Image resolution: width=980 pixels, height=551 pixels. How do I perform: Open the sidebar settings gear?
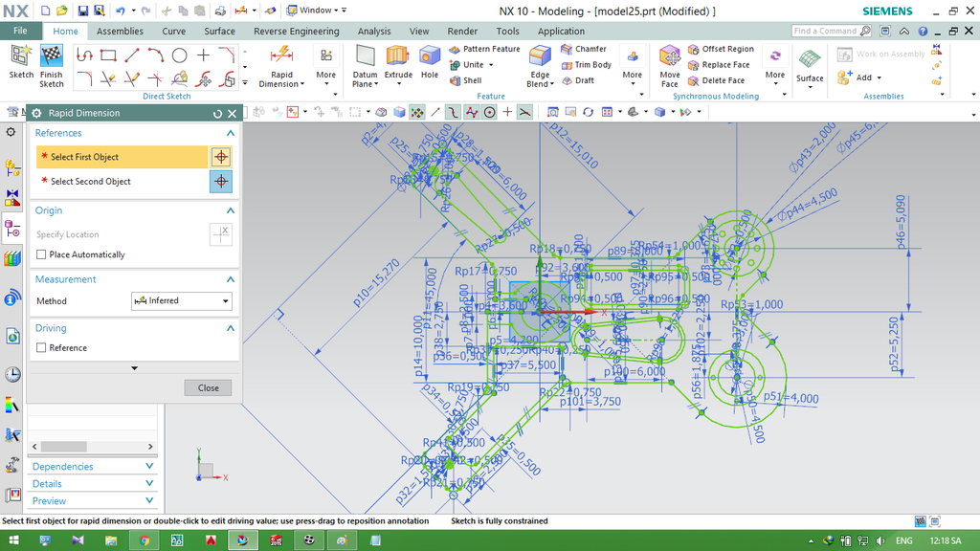click(x=11, y=132)
